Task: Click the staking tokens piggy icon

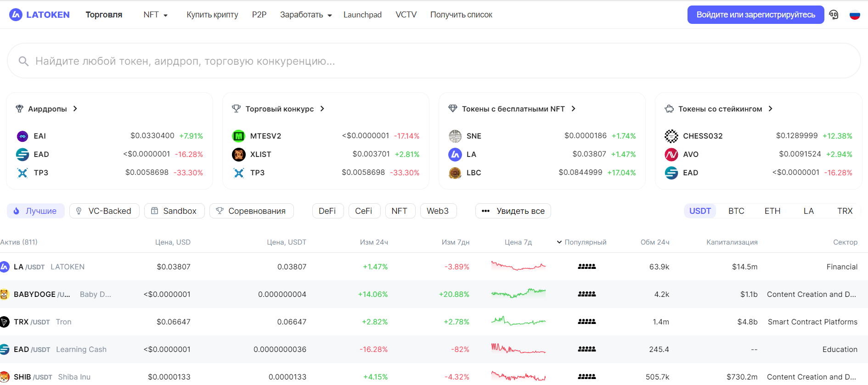Action: [x=669, y=109]
